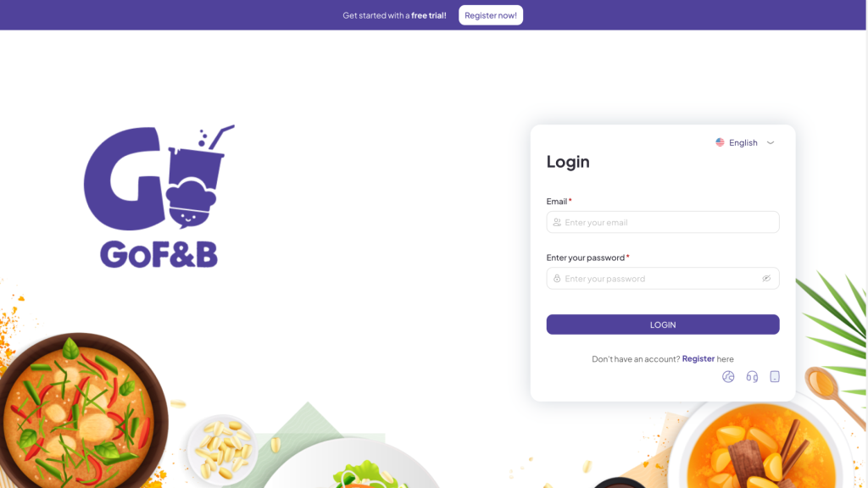Click the Email field label

click(559, 202)
